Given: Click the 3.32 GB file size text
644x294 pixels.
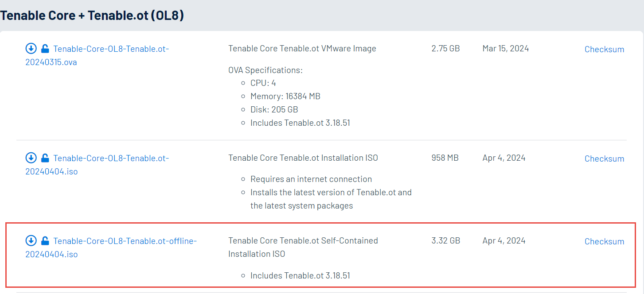Looking at the screenshot, I should tap(445, 241).
